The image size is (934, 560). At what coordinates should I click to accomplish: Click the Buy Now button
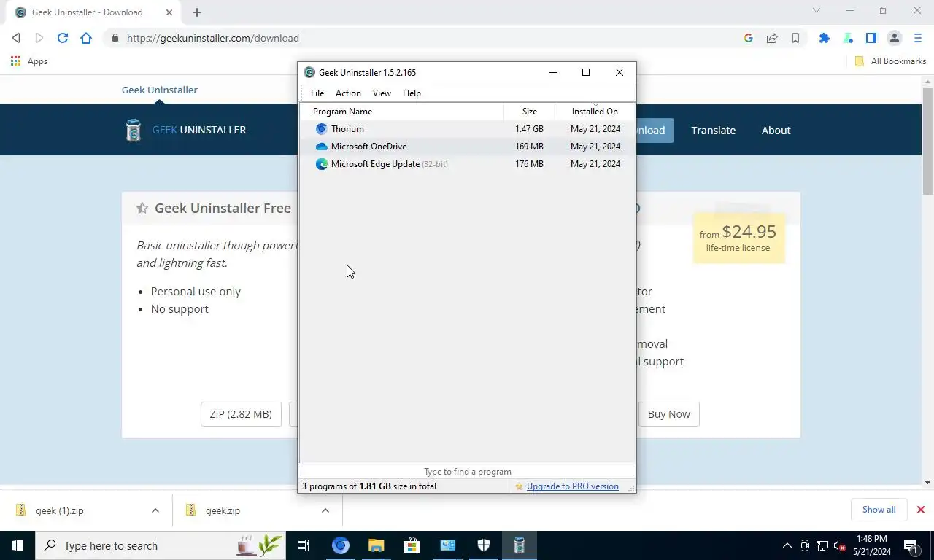[x=668, y=414]
